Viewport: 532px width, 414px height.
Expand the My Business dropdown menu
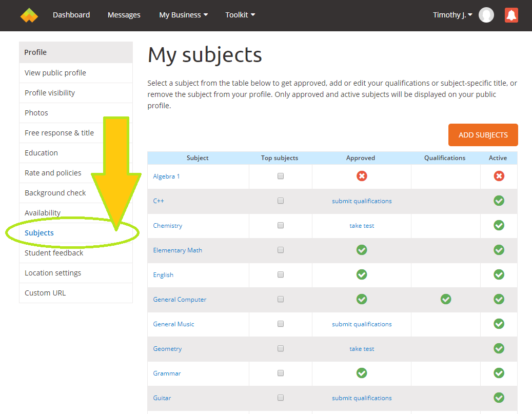pos(183,15)
